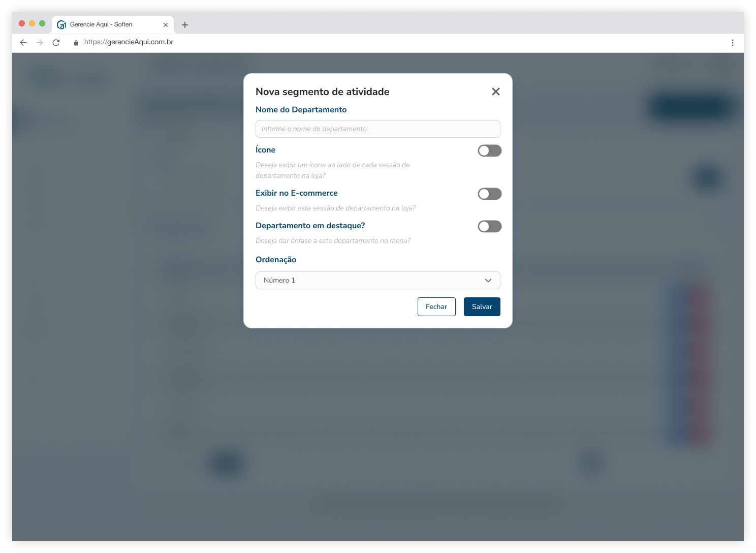Viewport: 756px width, 553px height.
Task: Click the green macOS window button
Action: tap(42, 23)
